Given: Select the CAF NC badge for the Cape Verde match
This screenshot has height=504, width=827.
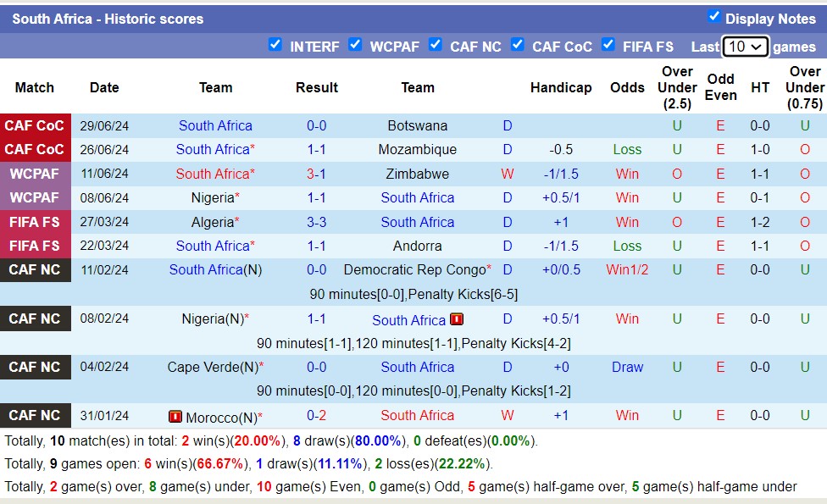Looking at the screenshot, I should coord(36,367).
